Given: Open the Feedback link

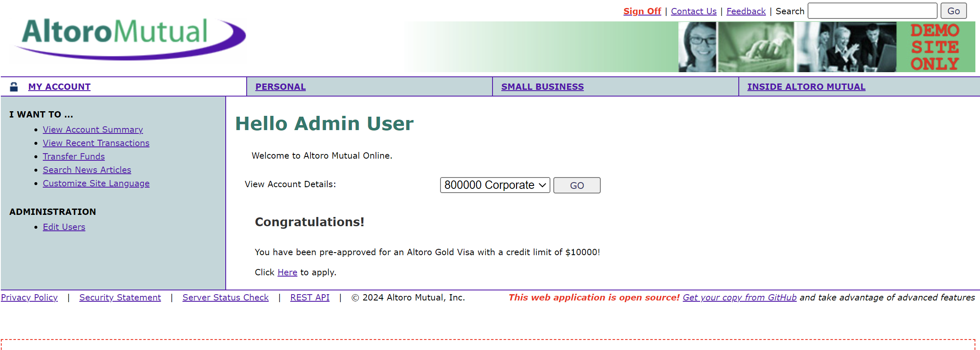Looking at the screenshot, I should pos(746,11).
